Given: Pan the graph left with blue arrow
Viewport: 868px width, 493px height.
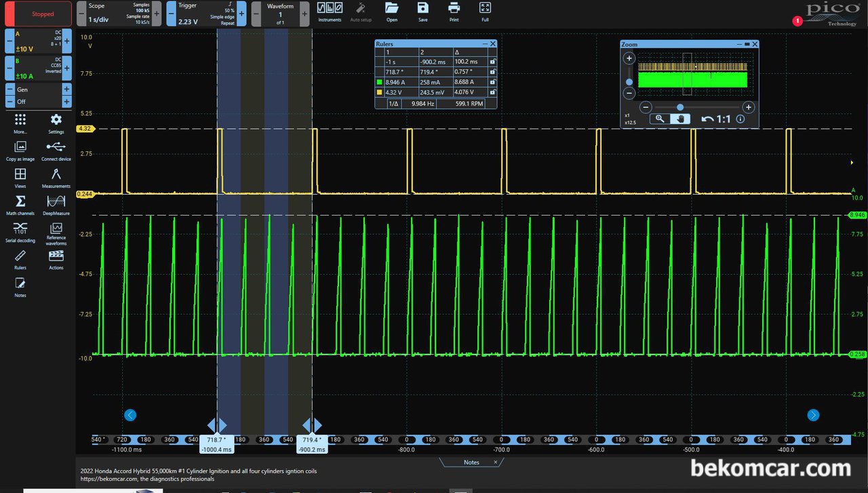Looking at the screenshot, I should [131, 415].
